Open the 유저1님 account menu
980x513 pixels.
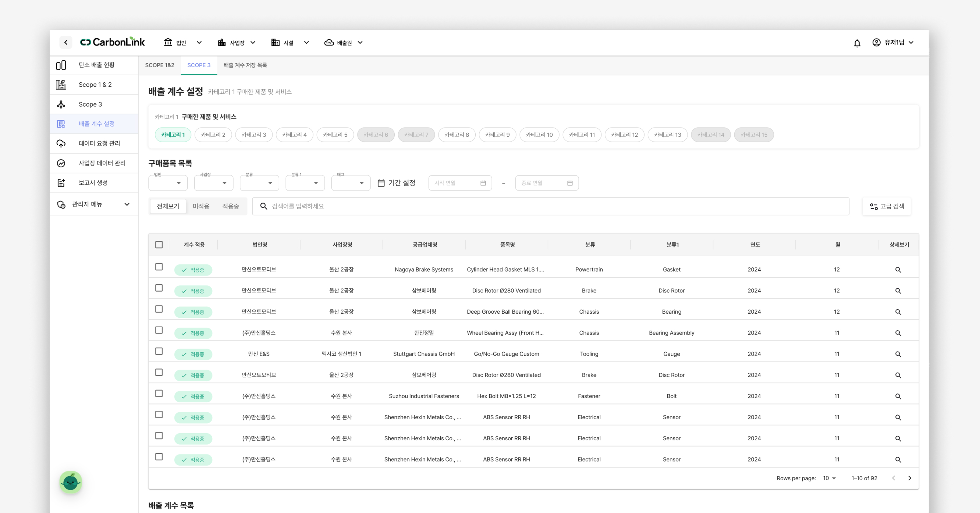click(893, 43)
